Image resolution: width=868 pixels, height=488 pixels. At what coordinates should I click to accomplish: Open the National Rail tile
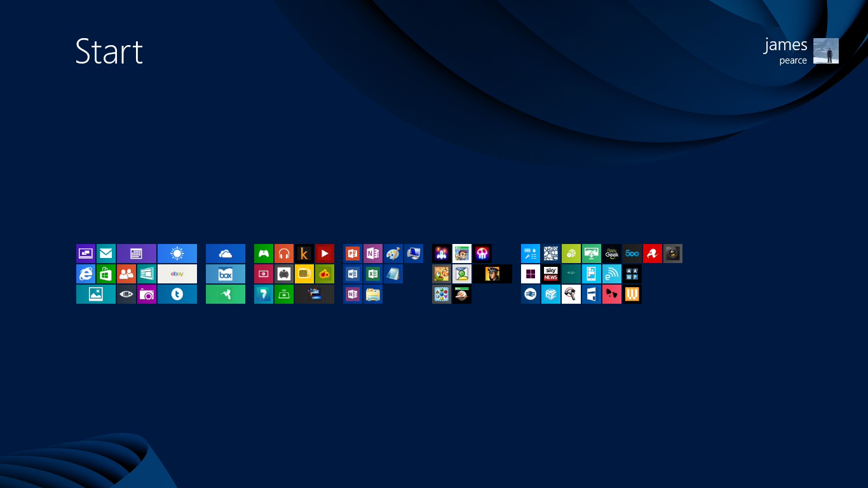pos(531,294)
